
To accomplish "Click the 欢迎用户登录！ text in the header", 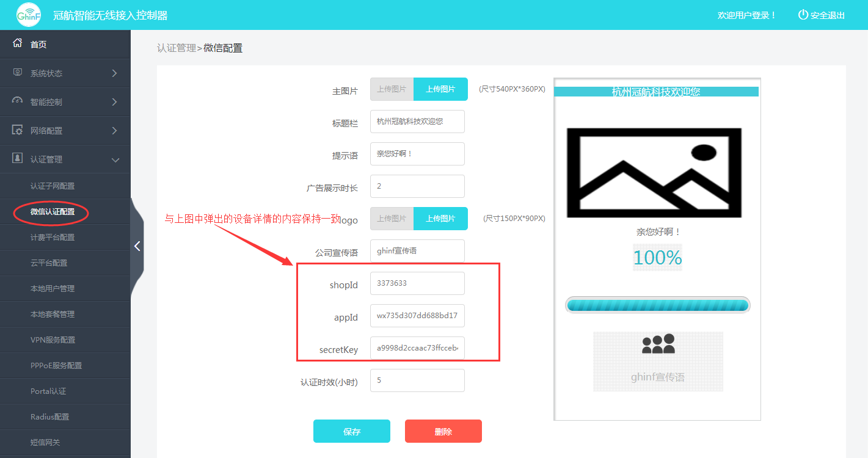I will (x=746, y=15).
